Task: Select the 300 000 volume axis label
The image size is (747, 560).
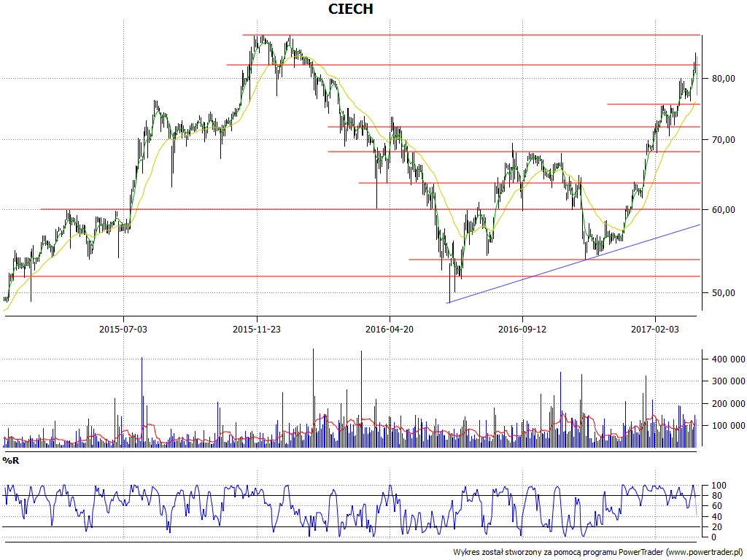Action: tap(729, 381)
